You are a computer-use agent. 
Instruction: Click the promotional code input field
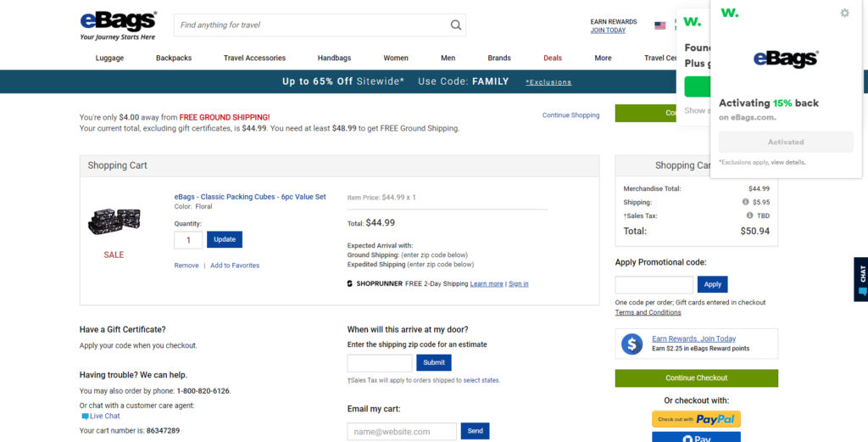point(654,284)
